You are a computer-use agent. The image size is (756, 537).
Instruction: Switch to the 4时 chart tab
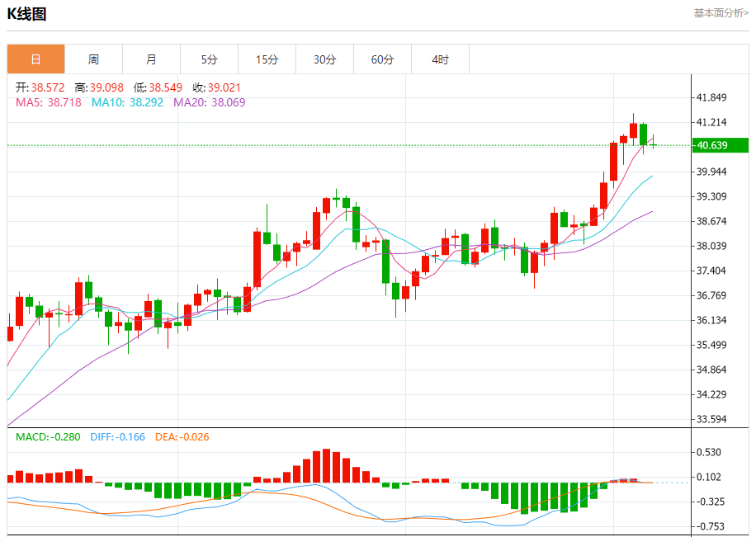click(440, 59)
